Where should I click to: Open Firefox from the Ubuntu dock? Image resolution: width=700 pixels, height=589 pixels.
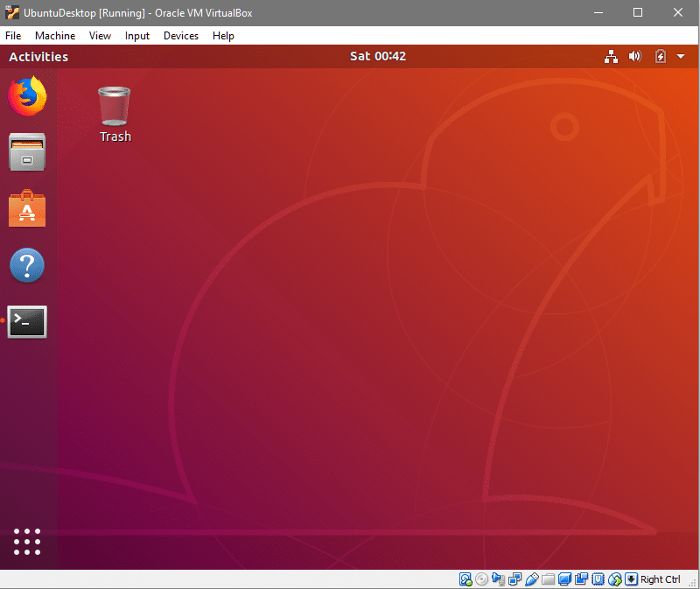coord(27,96)
